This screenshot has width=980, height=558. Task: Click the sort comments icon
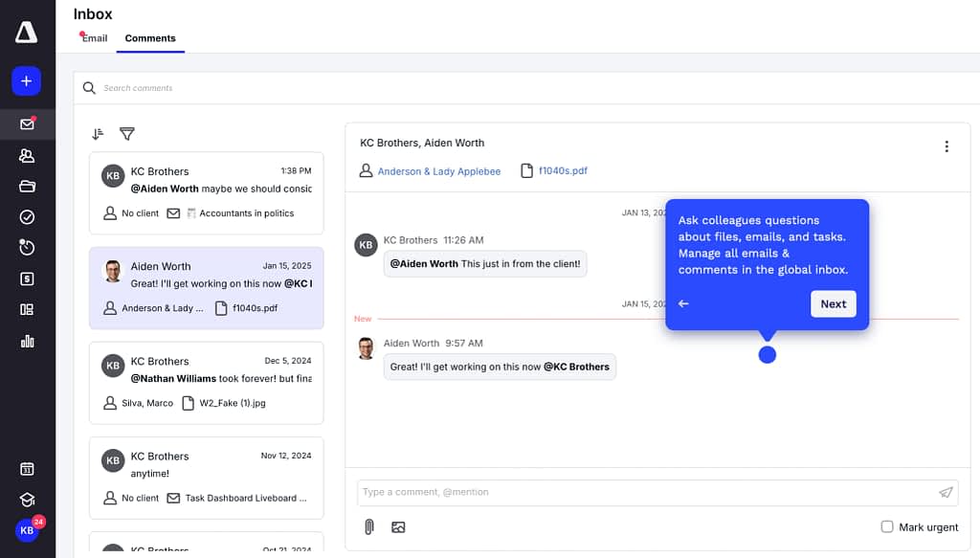point(98,134)
